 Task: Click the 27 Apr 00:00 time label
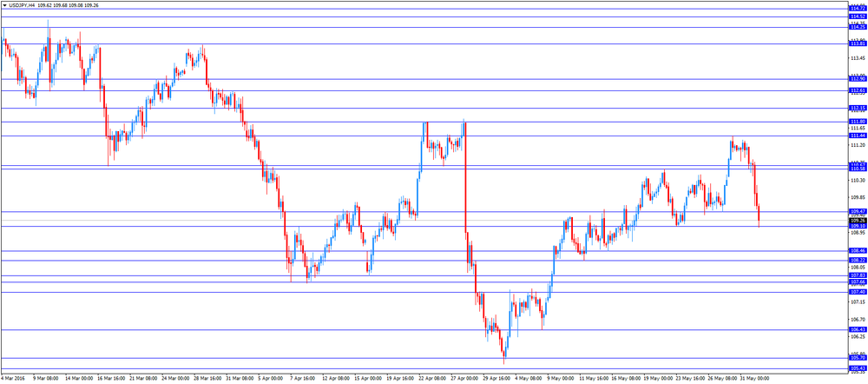[464, 379]
